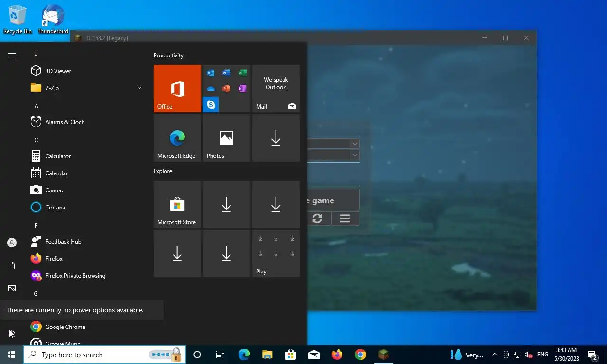Open the Microsoft Edge tile
This screenshot has width=607, height=364.
point(177,138)
